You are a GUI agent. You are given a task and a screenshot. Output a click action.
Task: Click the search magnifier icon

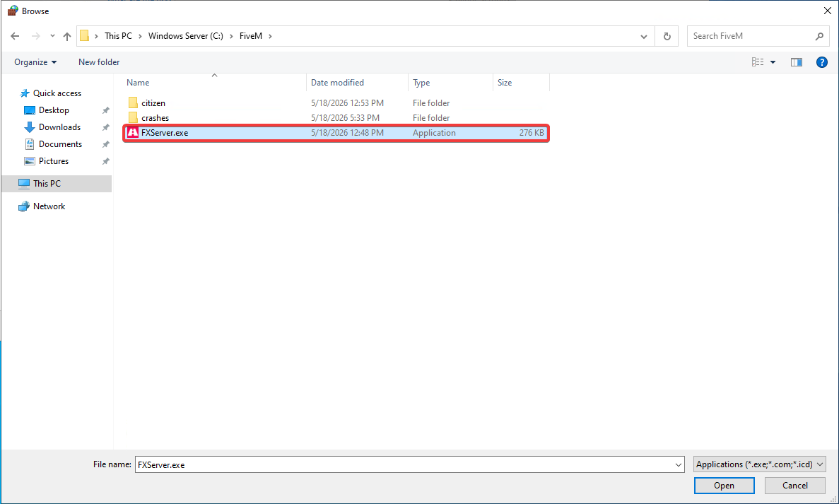[819, 36]
